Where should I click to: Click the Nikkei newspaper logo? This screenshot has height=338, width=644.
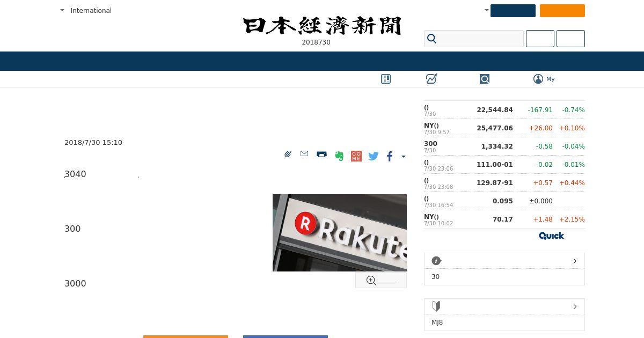click(x=322, y=26)
